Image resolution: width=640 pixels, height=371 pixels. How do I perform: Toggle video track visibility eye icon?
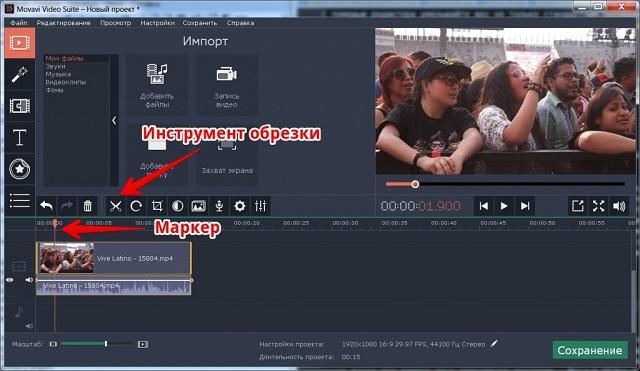pyautogui.click(x=10, y=280)
